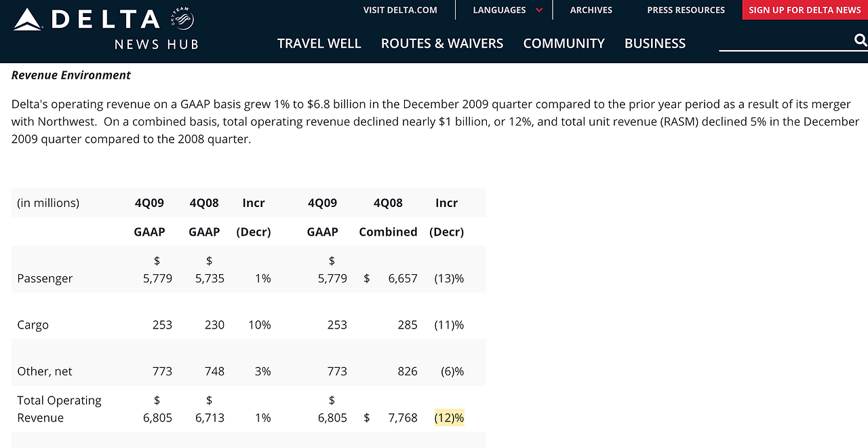Click the Cargo 4Q08 Combined value 285
The width and height of the screenshot is (868, 448).
pyautogui.click(x=407, y=325)
